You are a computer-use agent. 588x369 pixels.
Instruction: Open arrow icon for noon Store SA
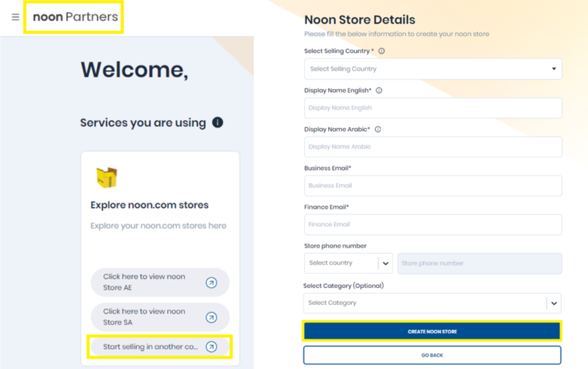(211, 317)
